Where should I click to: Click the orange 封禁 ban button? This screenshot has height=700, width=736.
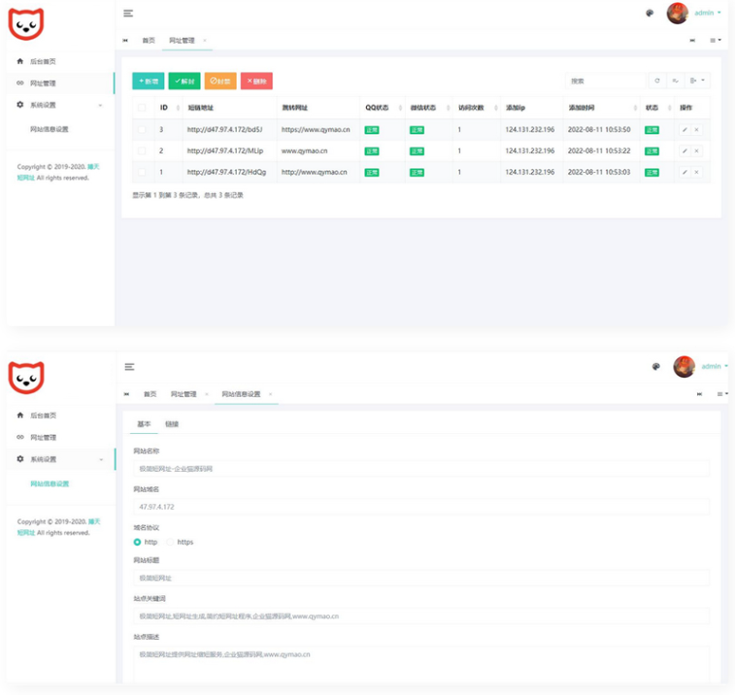(220, 82)
